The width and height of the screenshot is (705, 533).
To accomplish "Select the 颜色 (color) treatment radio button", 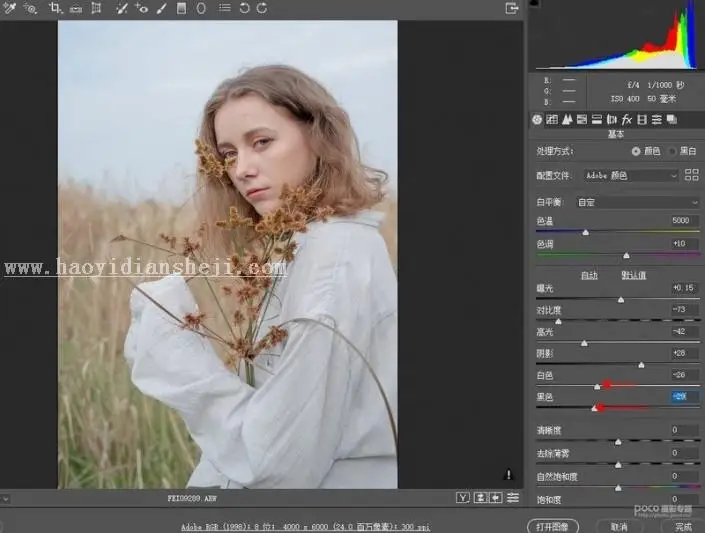I will pyautogui.click(x=635, y=151).
